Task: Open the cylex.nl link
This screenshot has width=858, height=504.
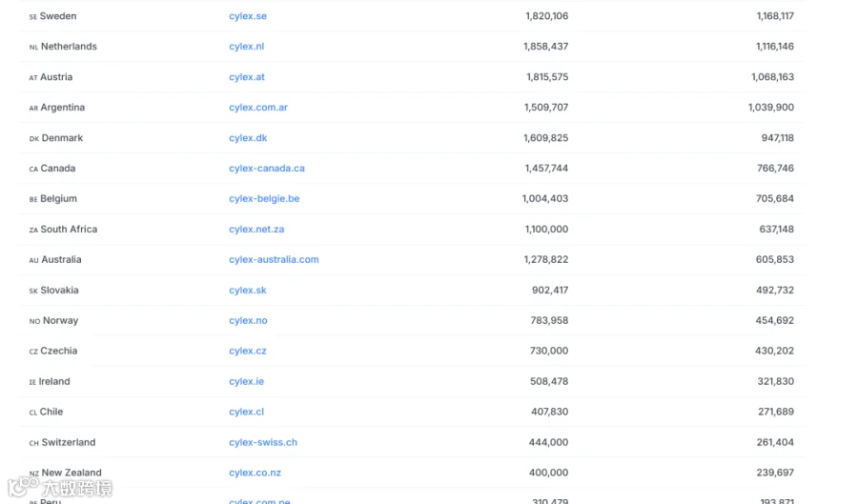Action: coord(246,47)
